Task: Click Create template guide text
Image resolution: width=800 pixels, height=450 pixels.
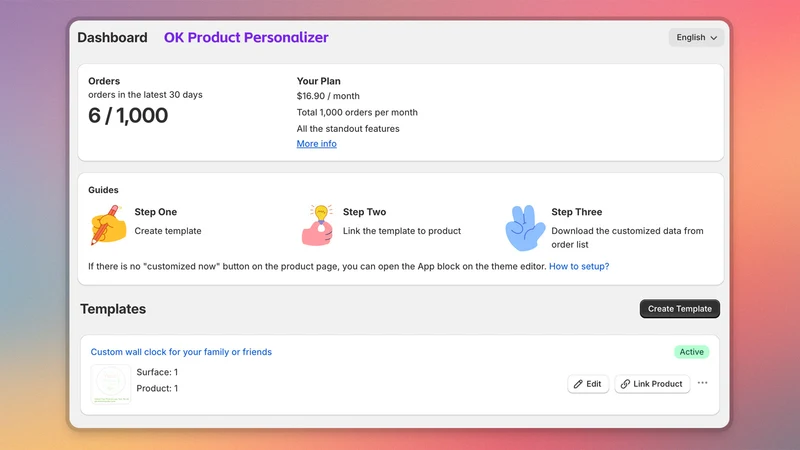Action: [168, 231]
